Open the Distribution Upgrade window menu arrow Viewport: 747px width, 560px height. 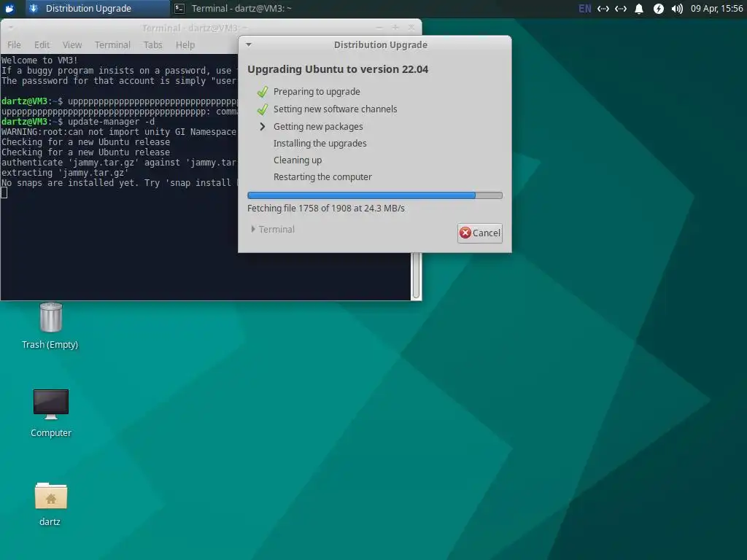pyautogui.click(x=249, y=44)
